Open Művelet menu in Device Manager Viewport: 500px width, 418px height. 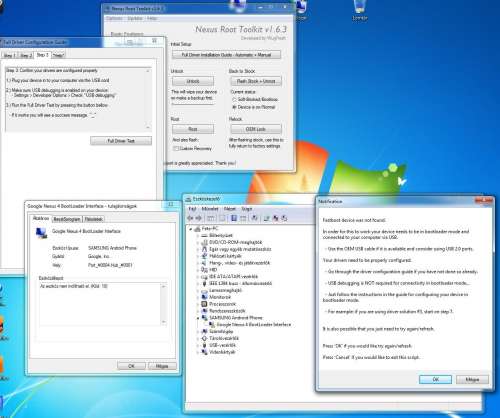coord(210,209)
